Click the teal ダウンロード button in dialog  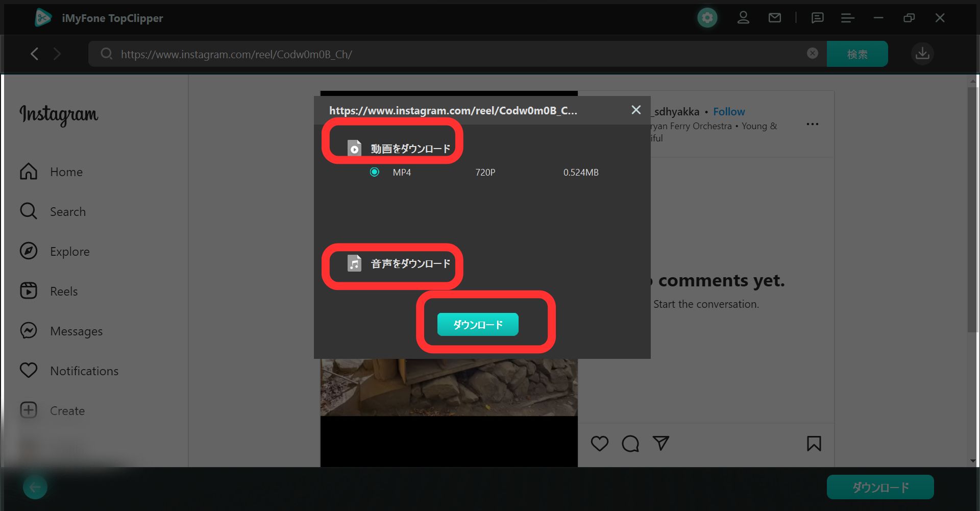point(478,325)
